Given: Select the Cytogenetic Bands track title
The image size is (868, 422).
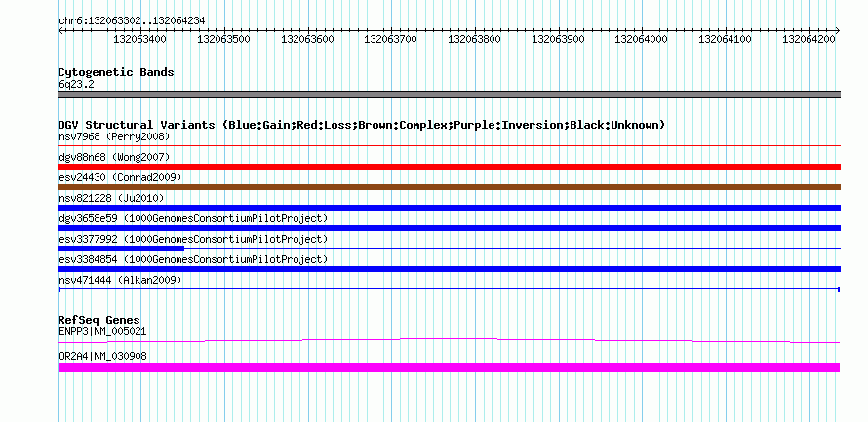Looking at the screenshot, I should 116,72.
